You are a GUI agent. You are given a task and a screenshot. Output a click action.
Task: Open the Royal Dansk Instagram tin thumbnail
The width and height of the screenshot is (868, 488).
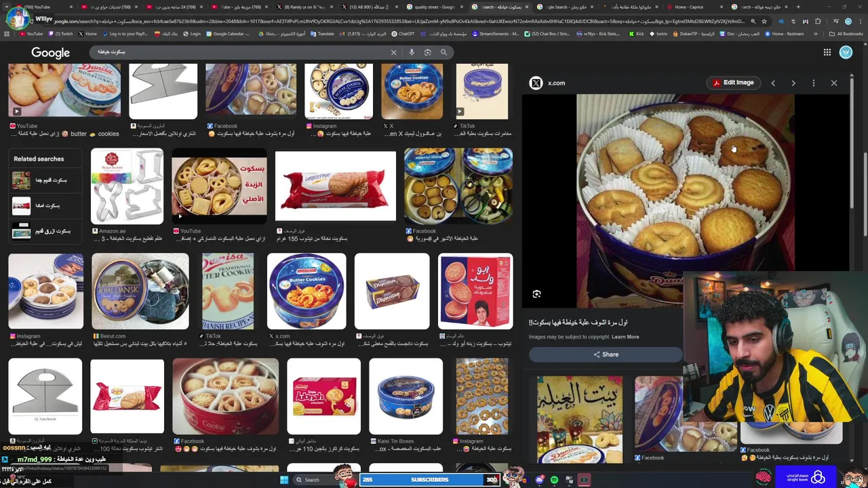click(x=339, y=91)
